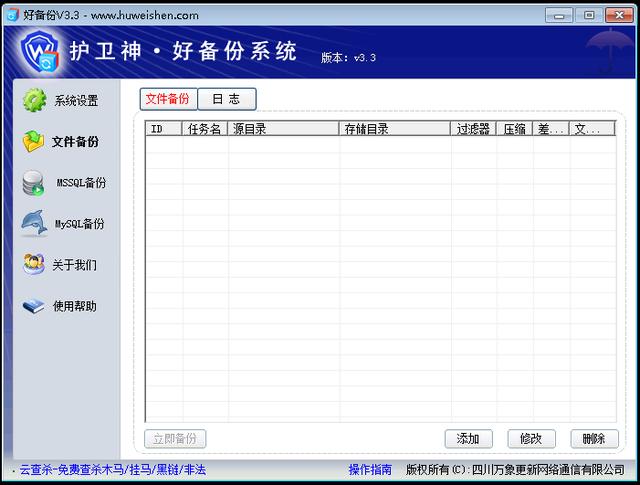The width and height of the screenshot is (640, 485).
Task: Click the 护卫神 shield logo in header
Action: click(40, 52)
